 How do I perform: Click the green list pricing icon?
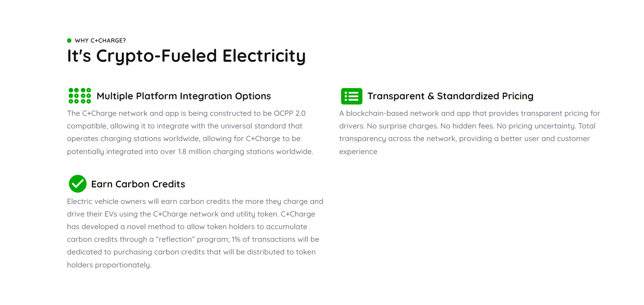[351, 96]
